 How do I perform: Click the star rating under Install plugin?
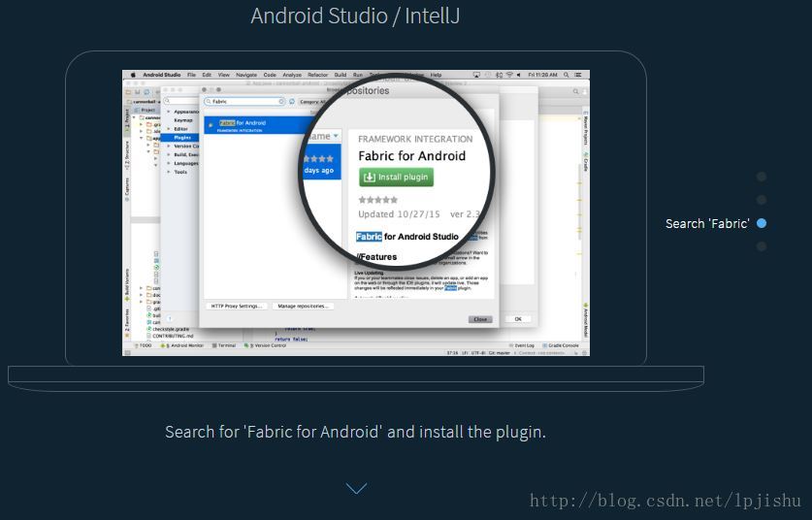(x=378, y=200)
